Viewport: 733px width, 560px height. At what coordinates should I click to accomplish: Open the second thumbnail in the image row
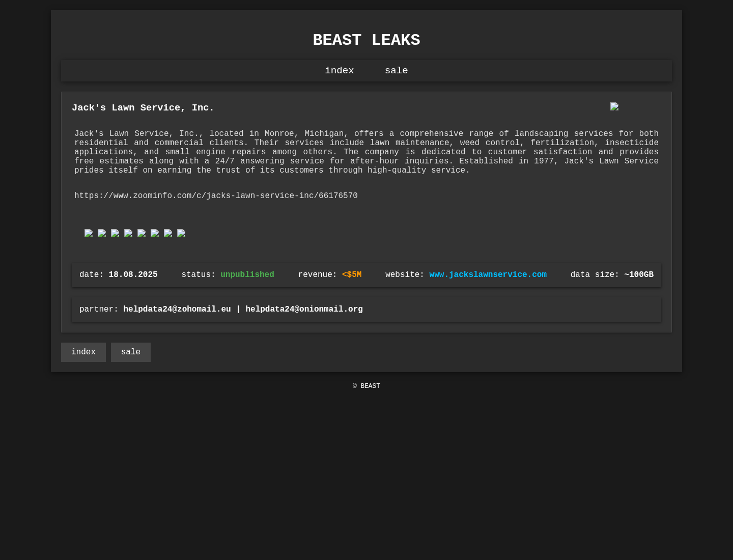tap(102, 234)
